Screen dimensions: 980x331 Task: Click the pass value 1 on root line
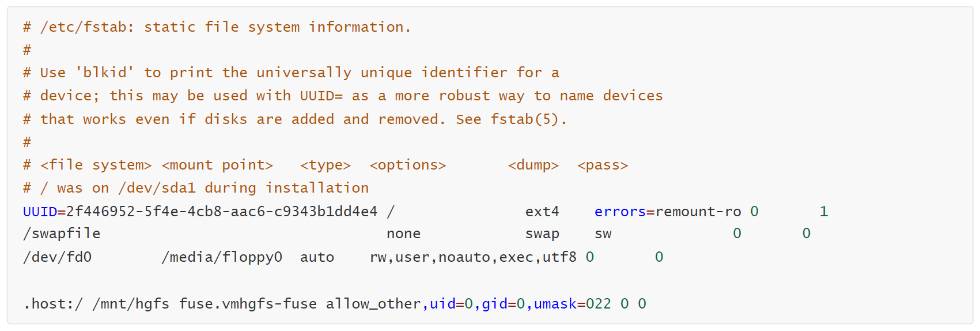coord(824,212)
